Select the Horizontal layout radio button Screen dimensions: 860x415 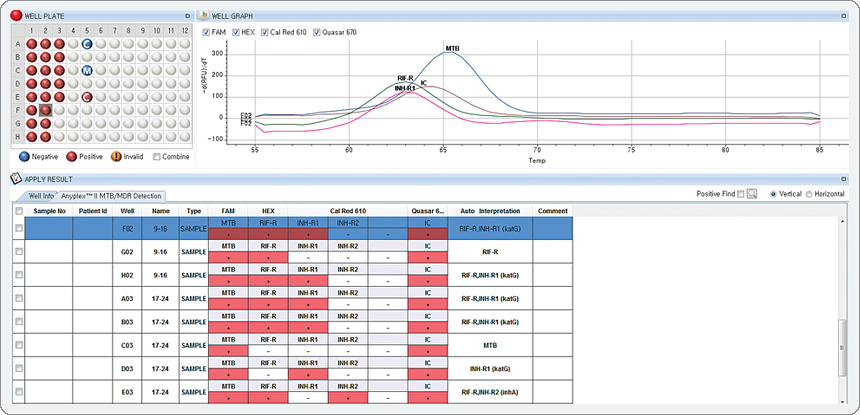810,194
